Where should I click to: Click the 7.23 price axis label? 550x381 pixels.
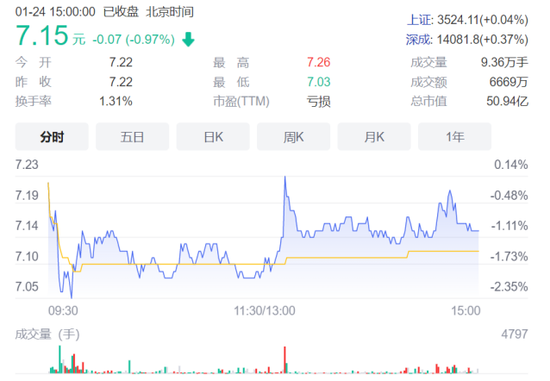coord(27,165)
